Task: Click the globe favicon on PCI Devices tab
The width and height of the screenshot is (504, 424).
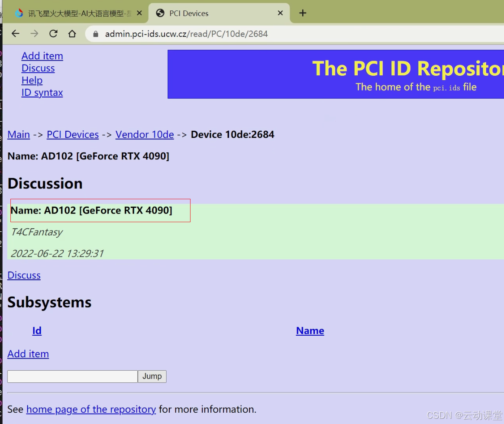Action: pos(160,13)
